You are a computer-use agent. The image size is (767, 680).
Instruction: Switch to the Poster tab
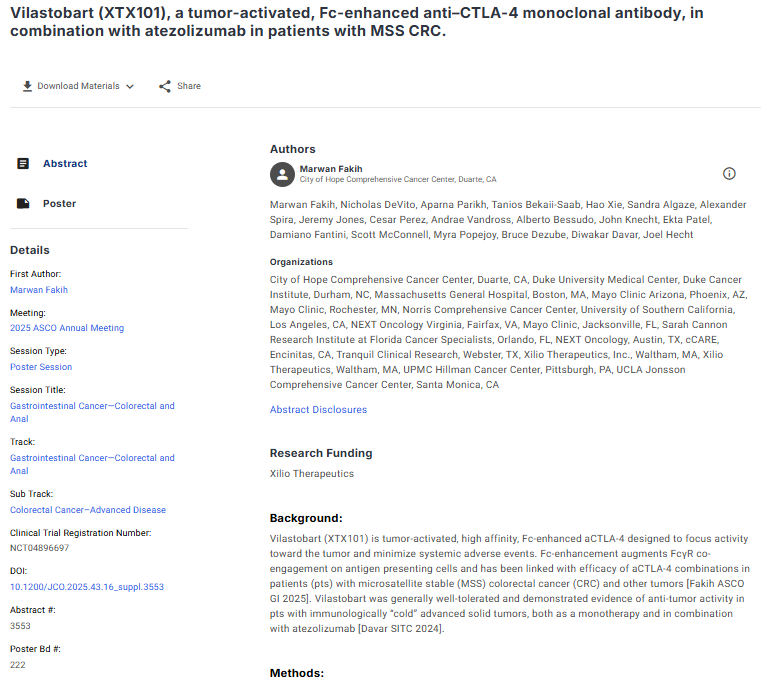[59, 203]
